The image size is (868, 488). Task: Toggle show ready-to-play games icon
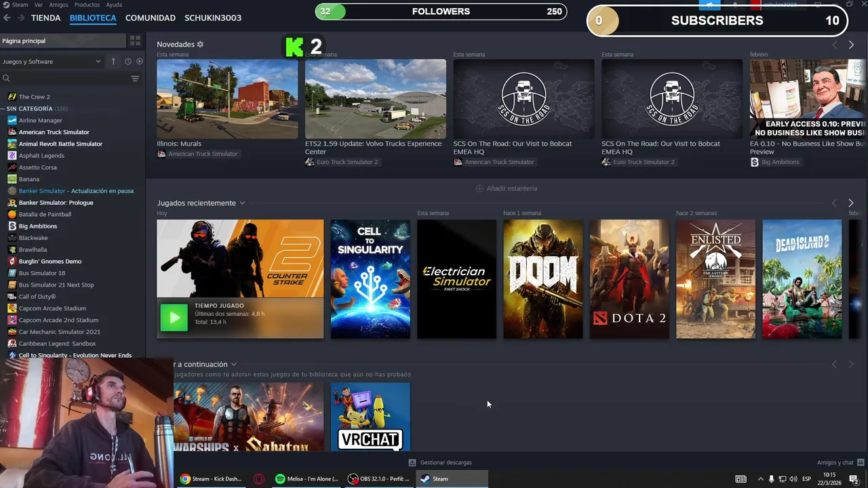[x=140, y=61]
